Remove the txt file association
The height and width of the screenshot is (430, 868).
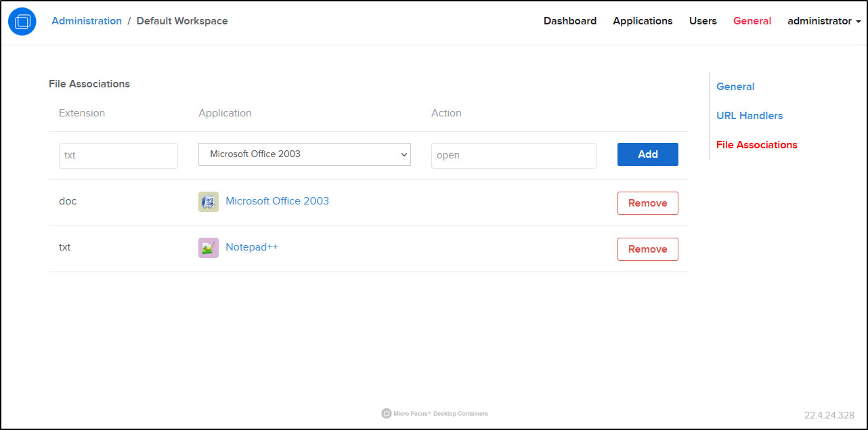[x=647, y=249]
